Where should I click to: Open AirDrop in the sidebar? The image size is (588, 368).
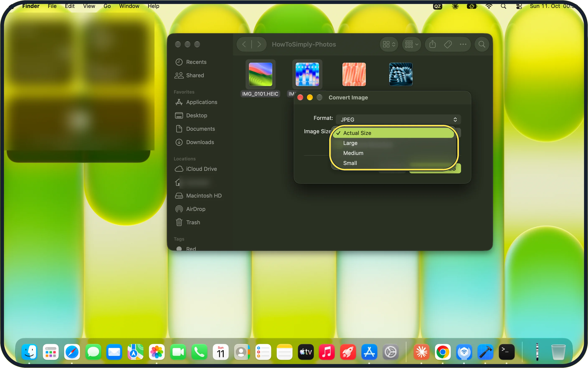point(190,209)
